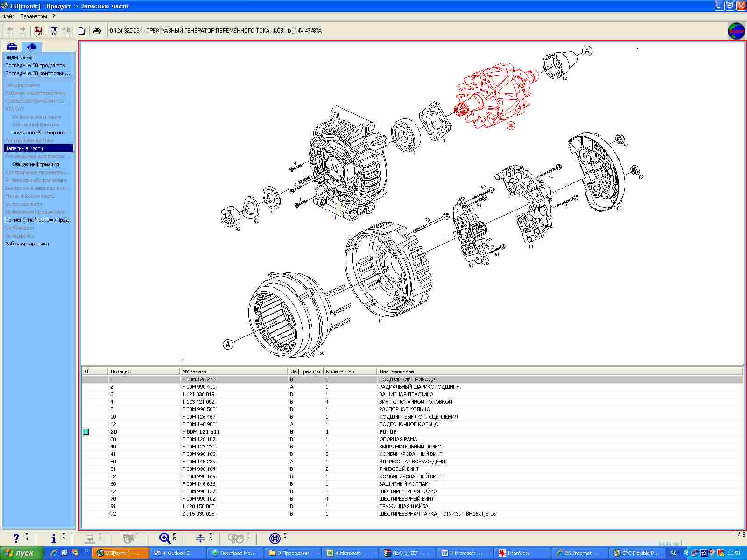Screen dimensions: 747x560
Task: Open the Файл menu
Action: point(8,16)
